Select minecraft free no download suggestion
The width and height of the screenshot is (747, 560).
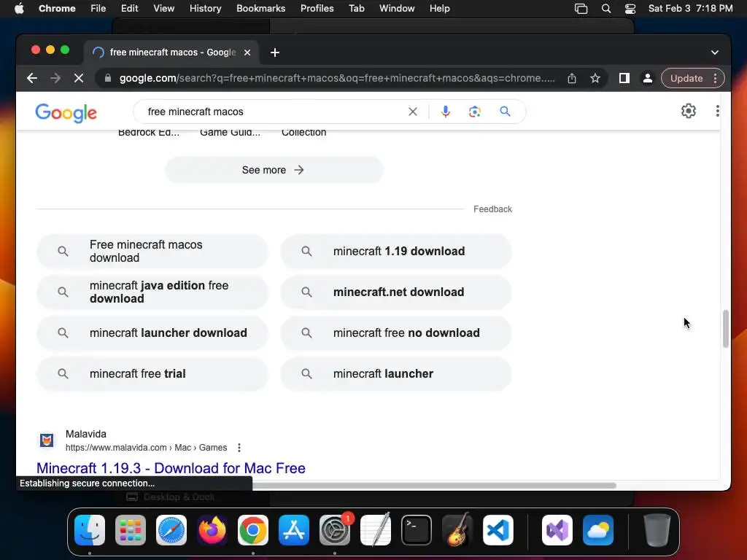396,332
